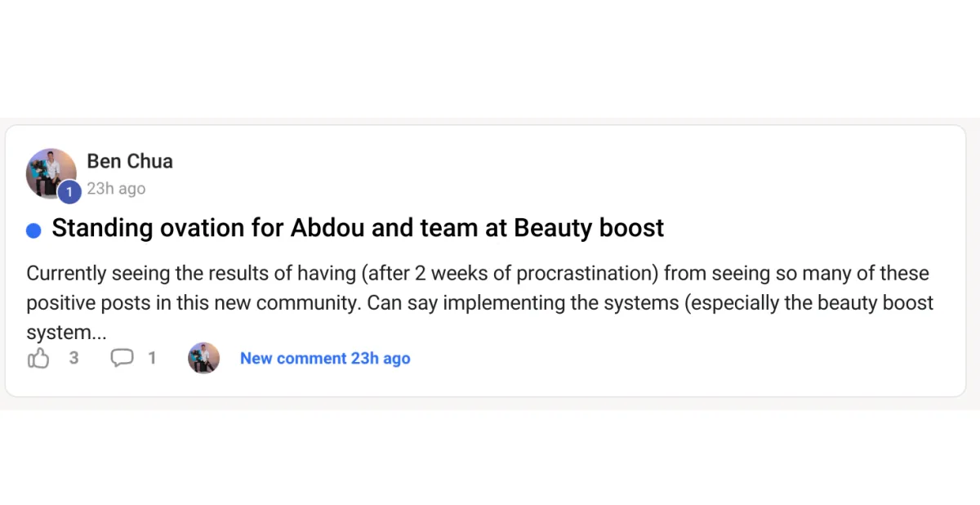Open the post titled Standing ovation for Abdou
The height and width of the screenshot is (505, 980).
[358, 228]
